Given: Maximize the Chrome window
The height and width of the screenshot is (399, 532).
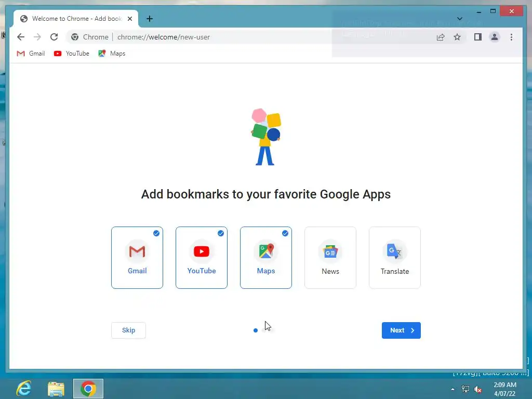Looking at the screenshot, I should [493, 11].
